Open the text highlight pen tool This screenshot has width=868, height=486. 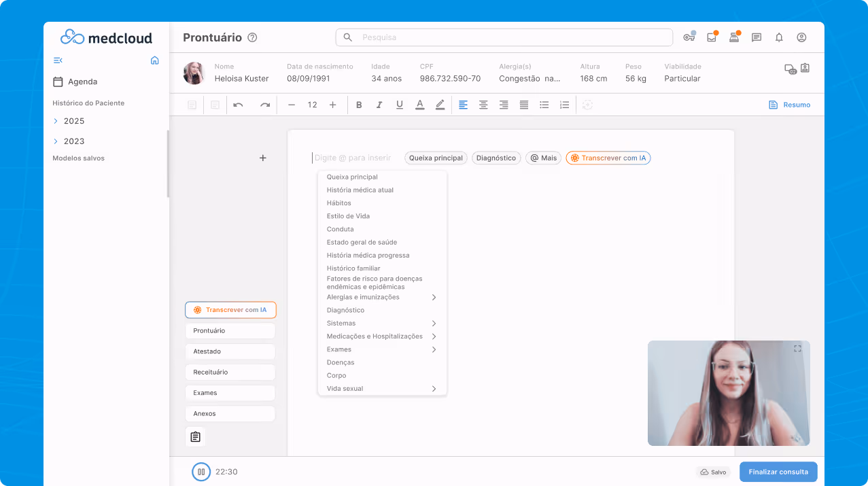click(440, 105)
